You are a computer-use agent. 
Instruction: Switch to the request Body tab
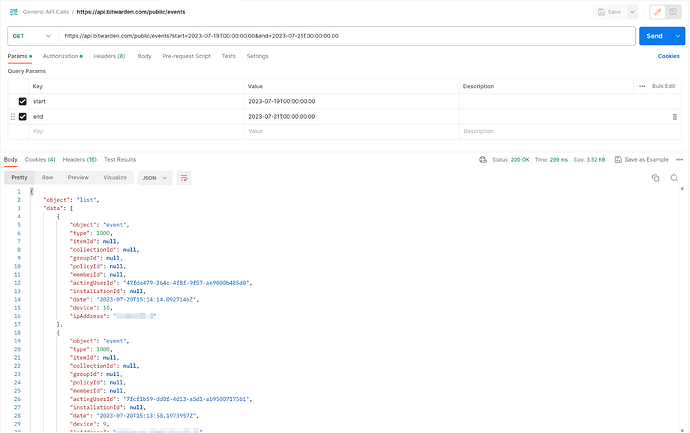pos(144,56)
